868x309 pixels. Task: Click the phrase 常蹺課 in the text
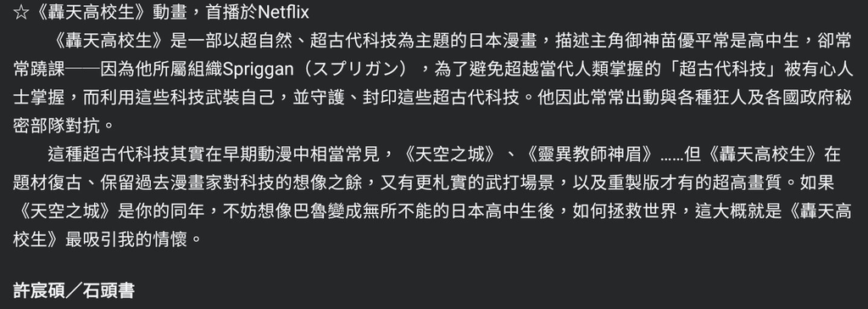39,70
